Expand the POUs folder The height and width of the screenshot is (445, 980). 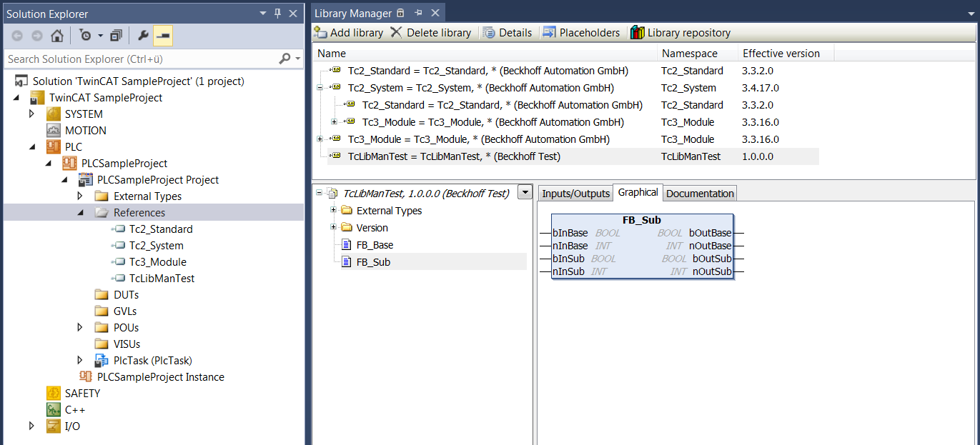pos(80,327)
